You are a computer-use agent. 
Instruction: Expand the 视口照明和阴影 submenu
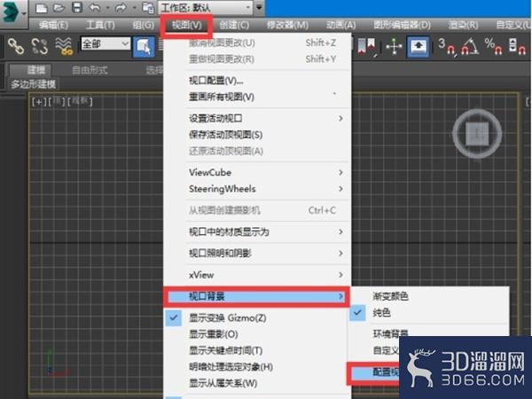[257, 254]
